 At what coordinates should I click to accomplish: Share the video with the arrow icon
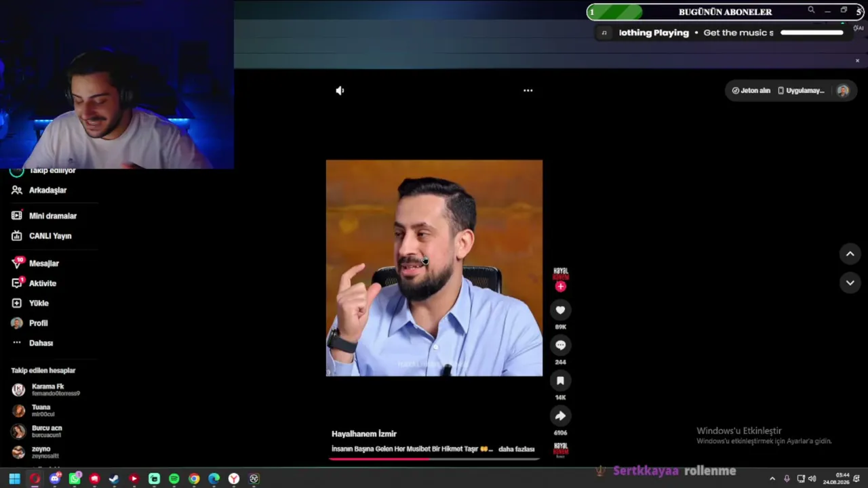click(560, 415)
